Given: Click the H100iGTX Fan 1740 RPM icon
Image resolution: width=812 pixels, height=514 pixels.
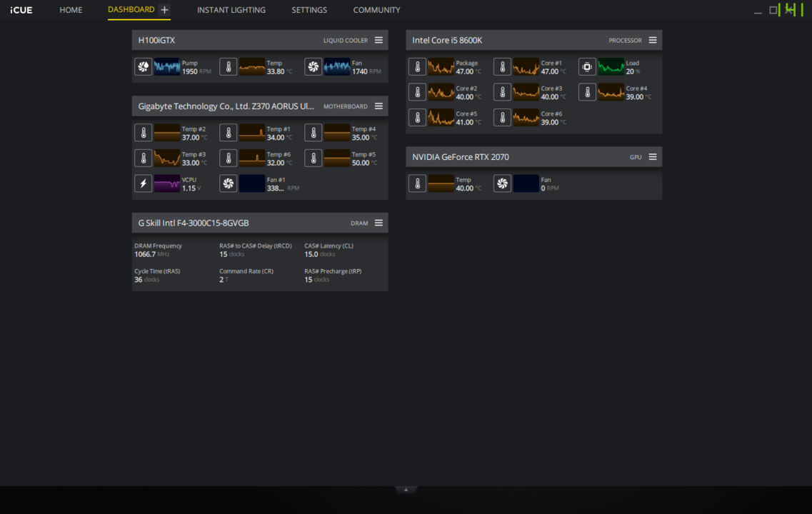Looking at the screenshot, I should [314, 67].
